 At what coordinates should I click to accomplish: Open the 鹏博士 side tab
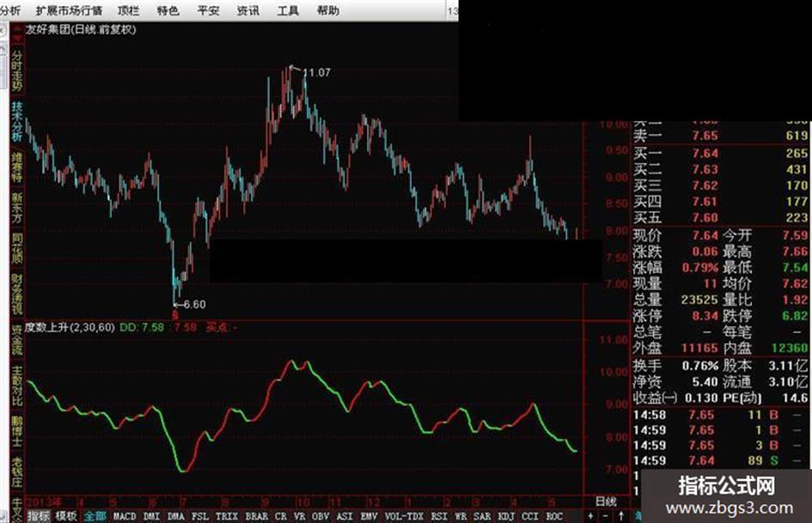point(17,431)
